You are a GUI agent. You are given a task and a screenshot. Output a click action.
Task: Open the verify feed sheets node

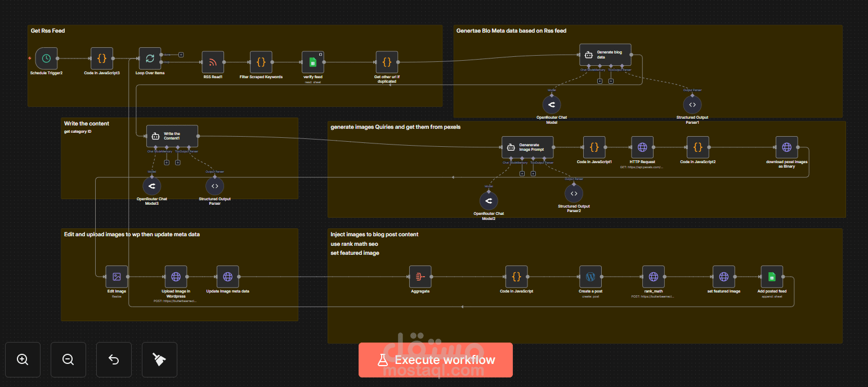[313, 62]
